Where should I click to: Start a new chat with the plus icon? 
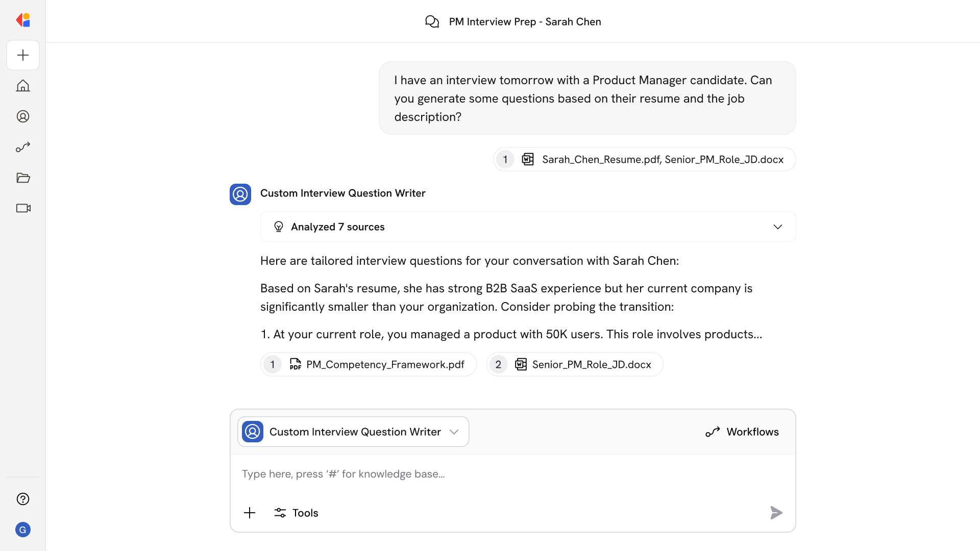coord(23,55)
